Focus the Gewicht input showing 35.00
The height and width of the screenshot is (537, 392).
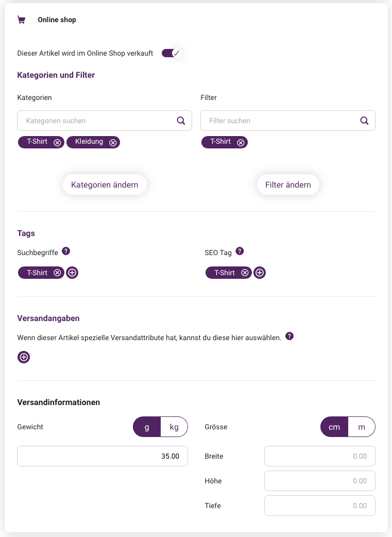103,456
